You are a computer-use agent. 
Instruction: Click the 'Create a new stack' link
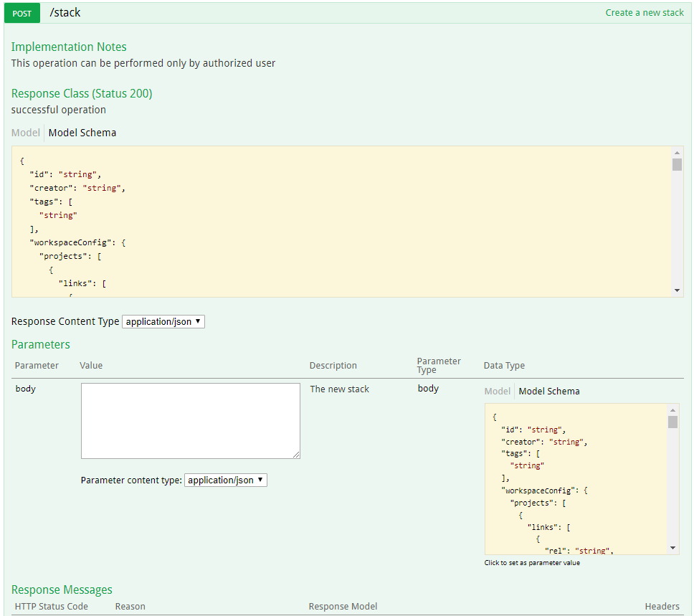click(x=644, y=13)
